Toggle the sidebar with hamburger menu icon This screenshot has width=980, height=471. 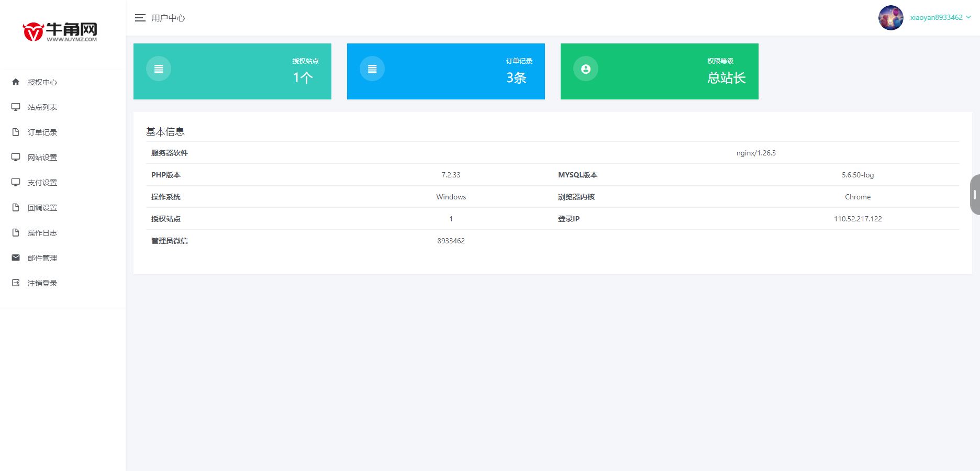pos(140,18)
